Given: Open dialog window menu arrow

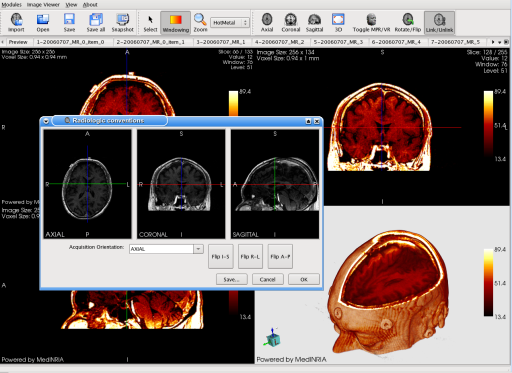Looking at the screenshot, I should pyautogui.click(x=46, y=121).
